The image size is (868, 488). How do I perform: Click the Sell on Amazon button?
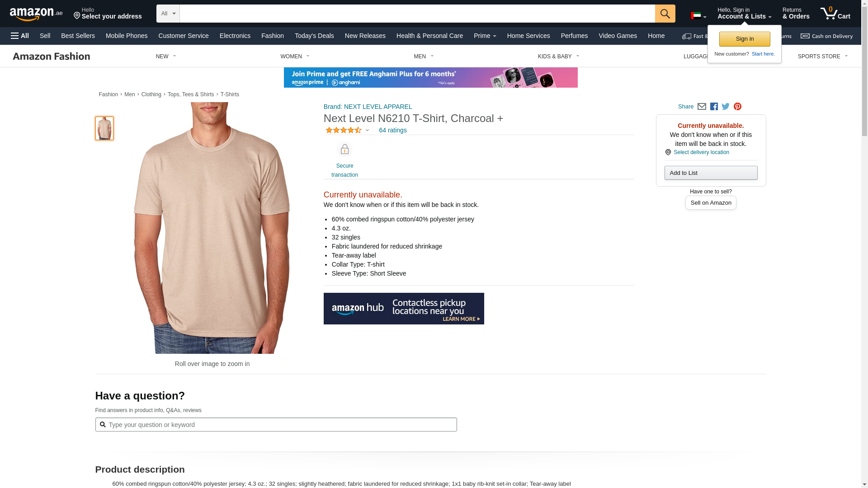pyautogui.click(x=711, y=203)
